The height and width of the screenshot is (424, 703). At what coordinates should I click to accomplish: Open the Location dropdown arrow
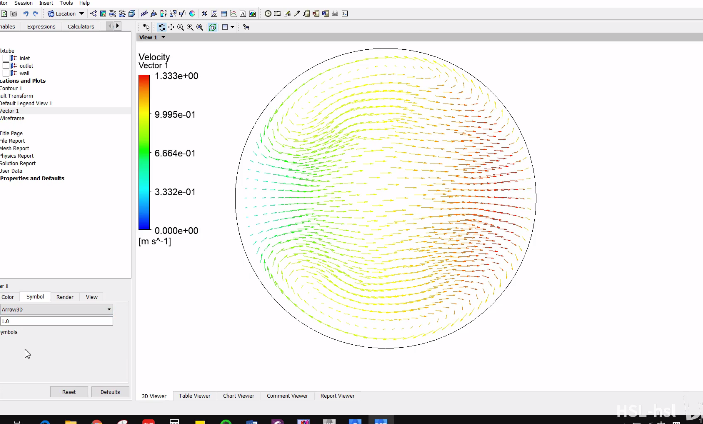click(x=81, y=13)
